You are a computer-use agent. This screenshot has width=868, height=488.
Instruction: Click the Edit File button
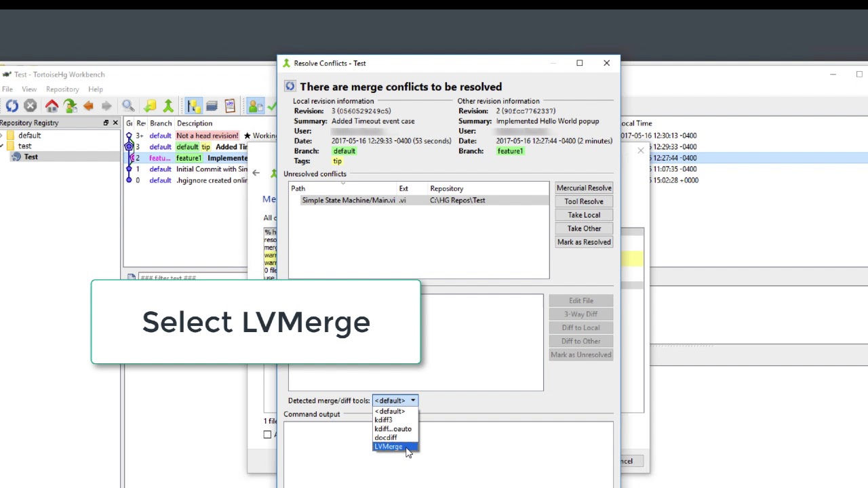coord(581,300)
